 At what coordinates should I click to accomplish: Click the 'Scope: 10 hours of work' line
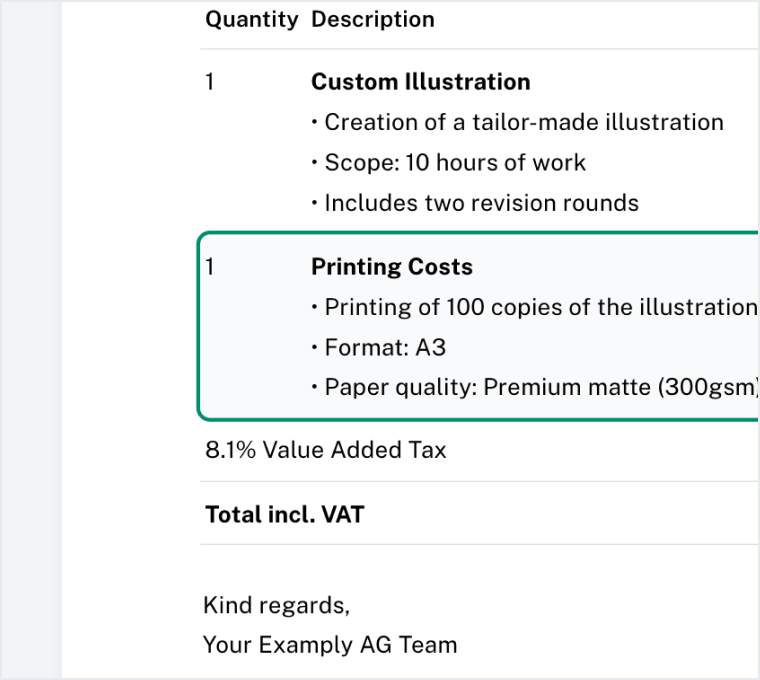(x=455, y=163)
